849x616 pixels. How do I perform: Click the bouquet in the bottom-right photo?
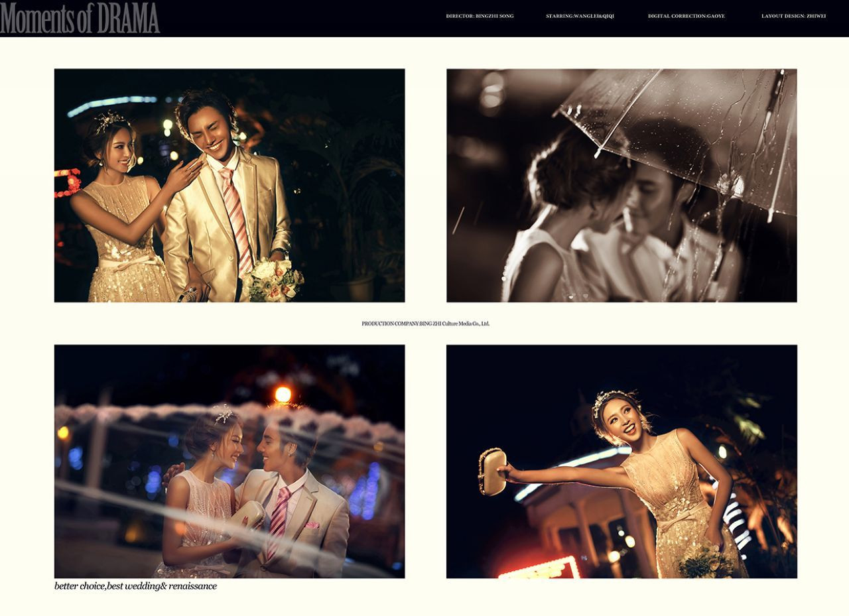(x=705, y=562)
